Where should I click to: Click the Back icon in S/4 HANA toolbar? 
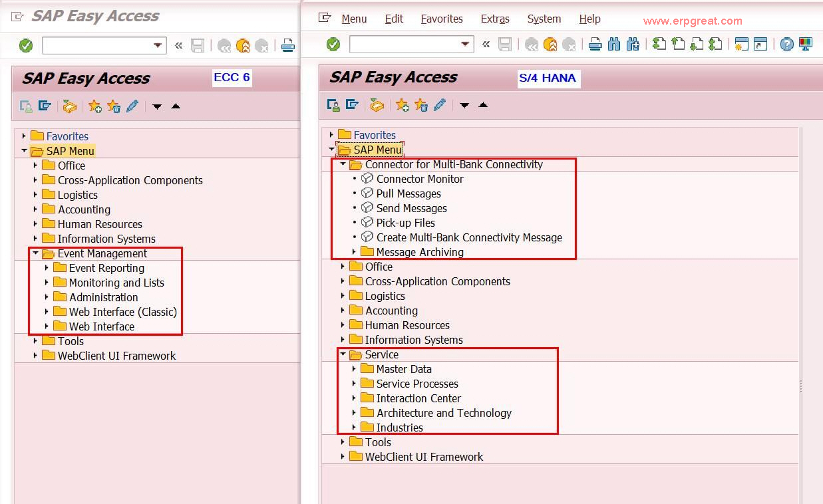click(x=532, y=45)
